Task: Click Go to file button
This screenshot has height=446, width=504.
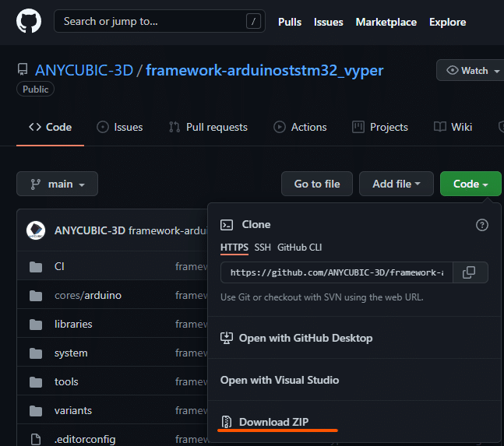Action: [x=317, y=184]
